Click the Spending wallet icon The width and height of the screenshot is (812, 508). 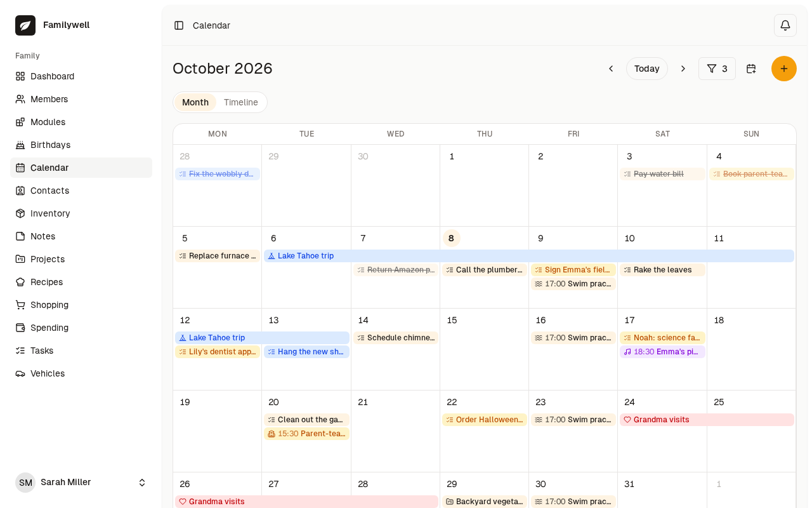coord(20,328)
